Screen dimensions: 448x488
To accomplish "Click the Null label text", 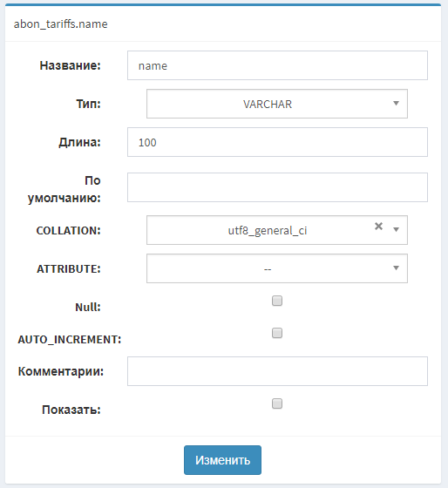I will (88, 307).
